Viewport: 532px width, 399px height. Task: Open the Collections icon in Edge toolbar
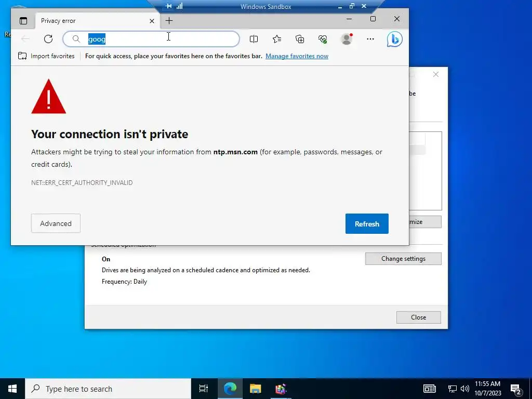pyautogui.click(x=300, y=39)
